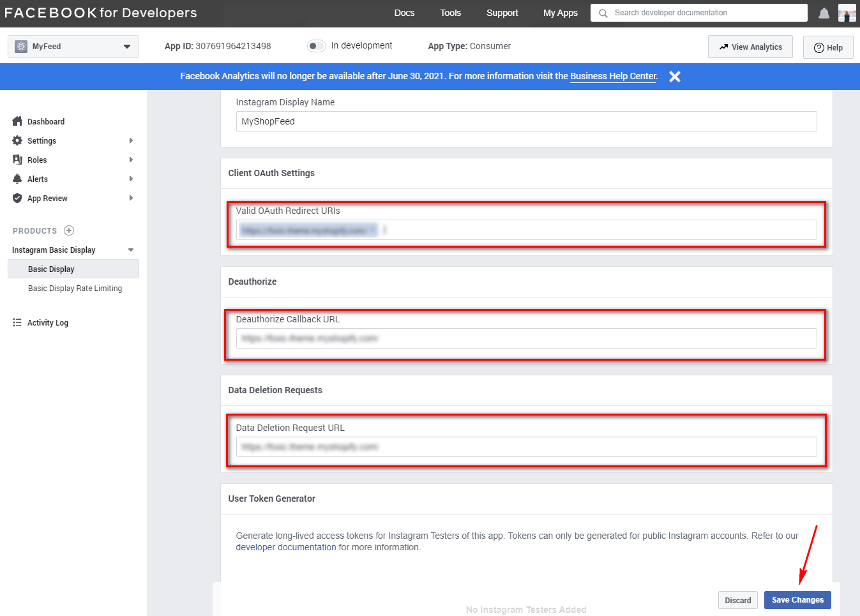Click the notifications bell icon
This screenshot has height=616, width=860.
click(824, 13)
